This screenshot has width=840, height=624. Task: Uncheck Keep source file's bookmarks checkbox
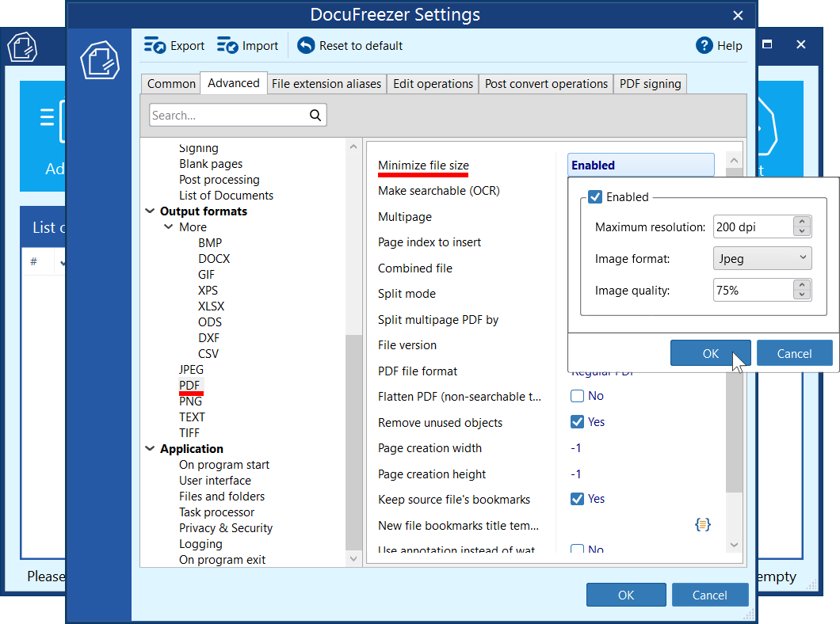[577, 499]
